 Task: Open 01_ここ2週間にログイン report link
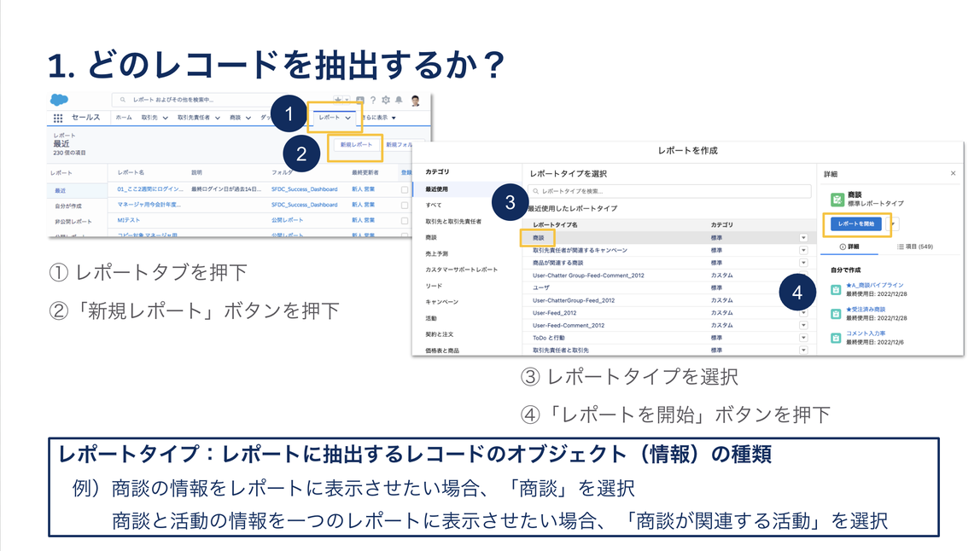coord(150,189)
